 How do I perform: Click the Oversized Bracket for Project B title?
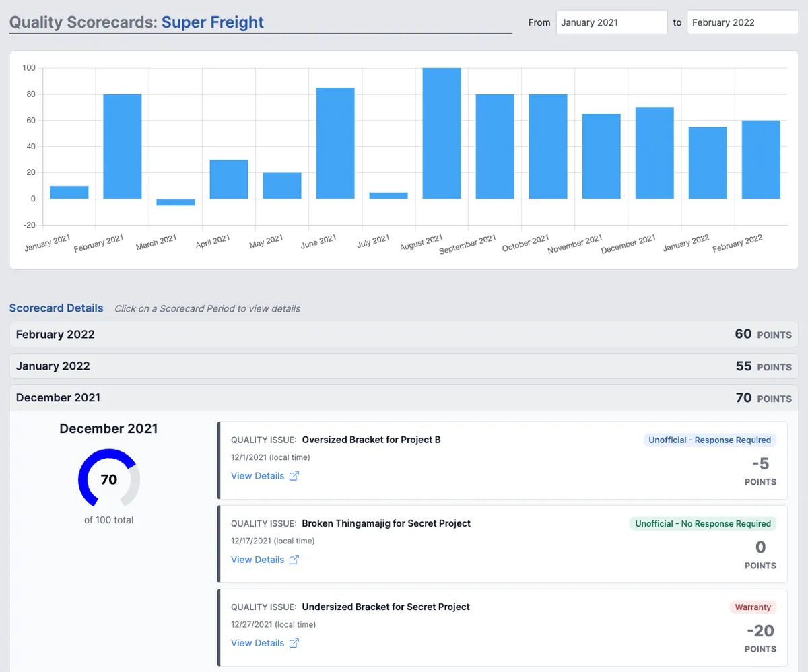(x=372, y=440)
